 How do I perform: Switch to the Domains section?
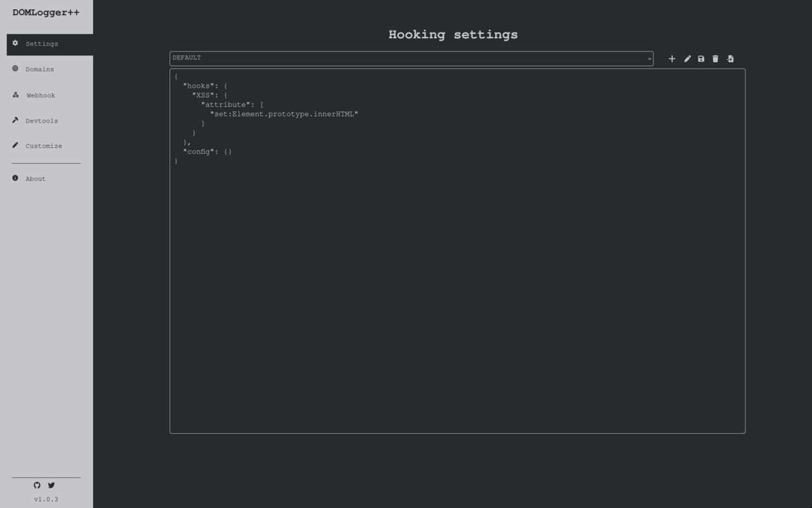click(40, 69)
